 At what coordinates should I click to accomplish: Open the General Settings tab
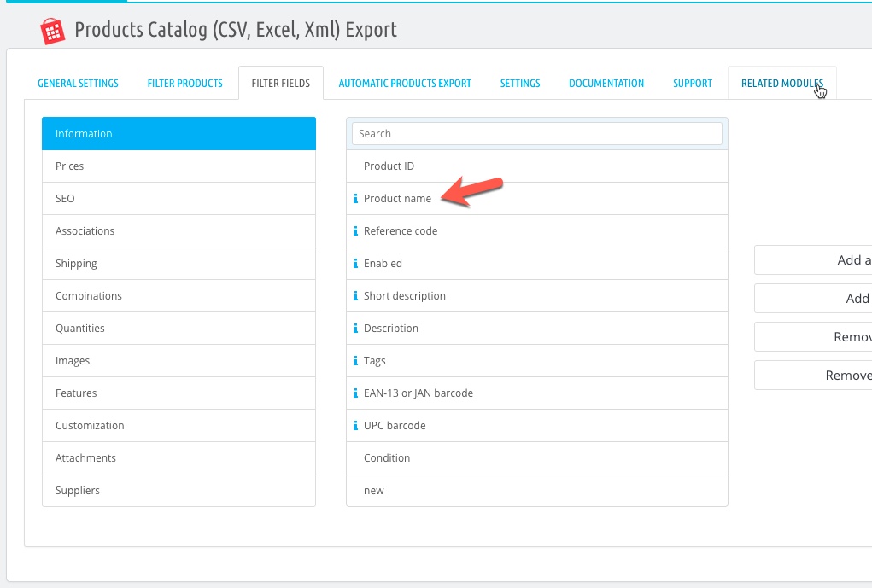tap(78, 84)
